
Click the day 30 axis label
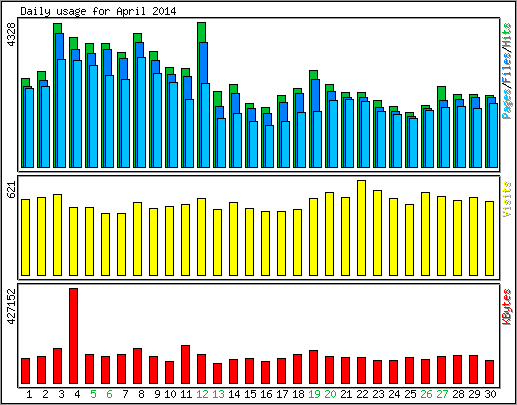pyautogui.click(x=490, y=395)
